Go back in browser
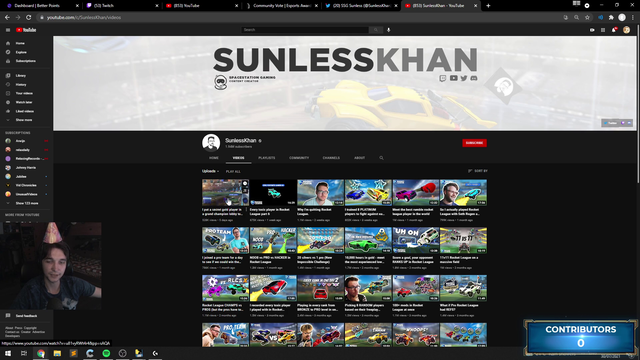This screenshot has width=640, height=360. click(x=7, y=18)
